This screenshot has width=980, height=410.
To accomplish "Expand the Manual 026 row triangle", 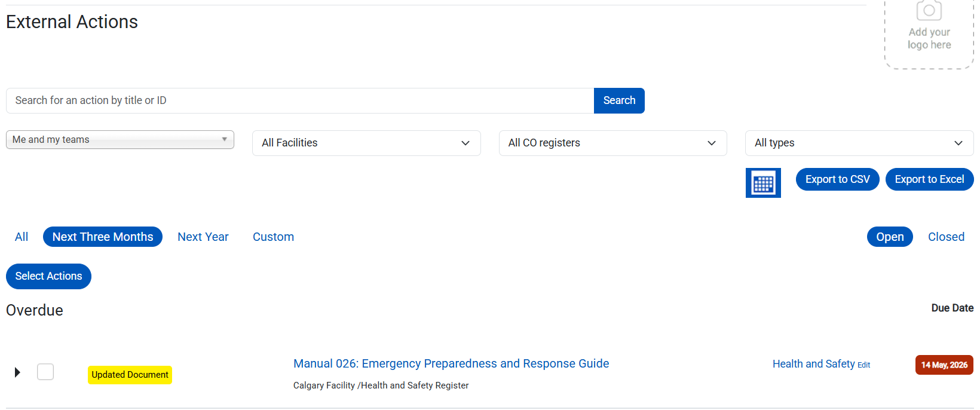I will 17,372.
